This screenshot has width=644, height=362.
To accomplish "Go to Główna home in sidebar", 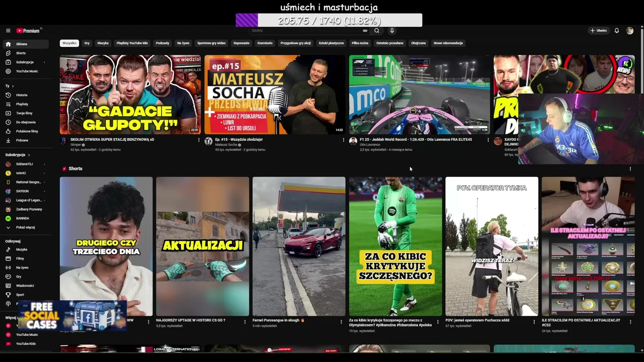I will pos(25,44).
